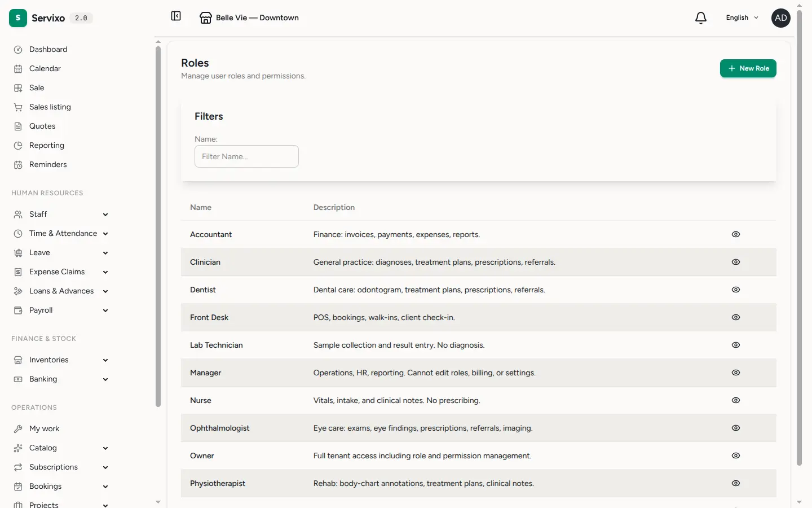Expand the Banking submenu chevron
Viewport: 812px width, 508px height.
pos(105,379)
